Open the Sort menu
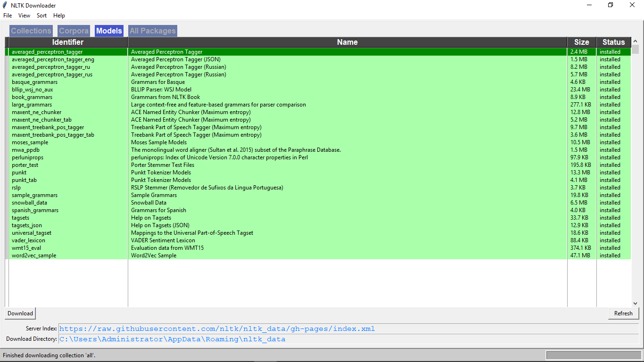 pyautogui.click(x=42, y=16)
